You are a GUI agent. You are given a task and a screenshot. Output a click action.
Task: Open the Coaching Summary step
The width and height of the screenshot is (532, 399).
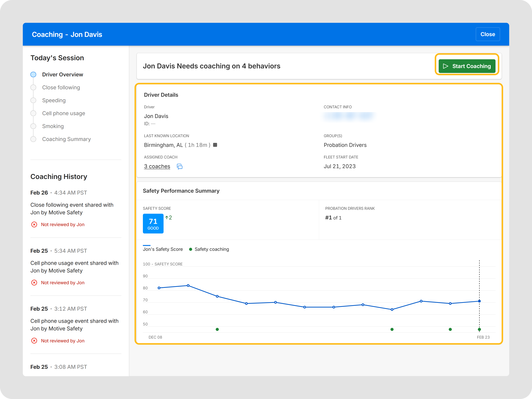[x=66, y=139]
